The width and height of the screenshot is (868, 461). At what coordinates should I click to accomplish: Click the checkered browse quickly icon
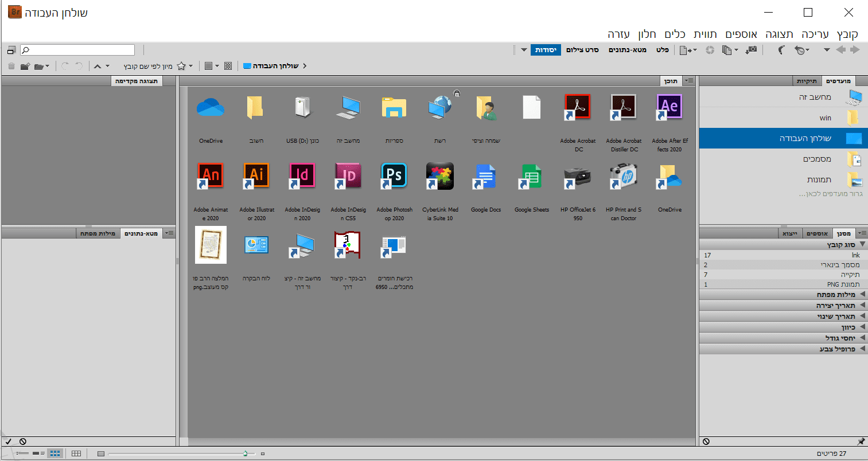pos(228,66)
